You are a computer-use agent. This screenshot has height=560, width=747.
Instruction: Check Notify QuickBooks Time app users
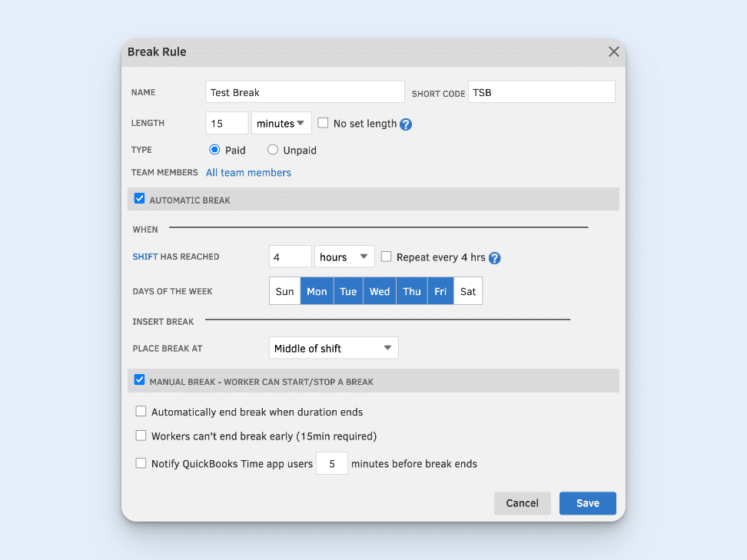pyautogui.click(x=141, y=462)
